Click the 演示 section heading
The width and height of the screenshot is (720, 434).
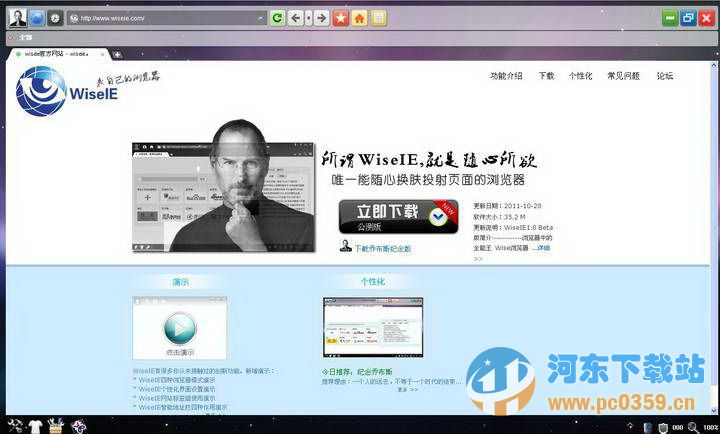click(180, 282)
